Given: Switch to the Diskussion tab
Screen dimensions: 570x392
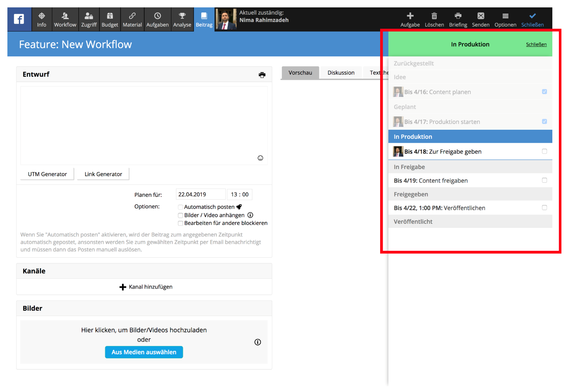Looking at the screenshot, I should pos(341,73).
